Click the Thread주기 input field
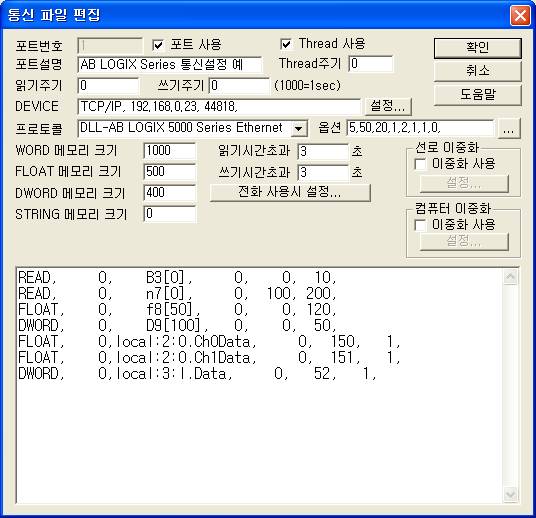Screen dimensions: 536x518 (x=371, y=64)
